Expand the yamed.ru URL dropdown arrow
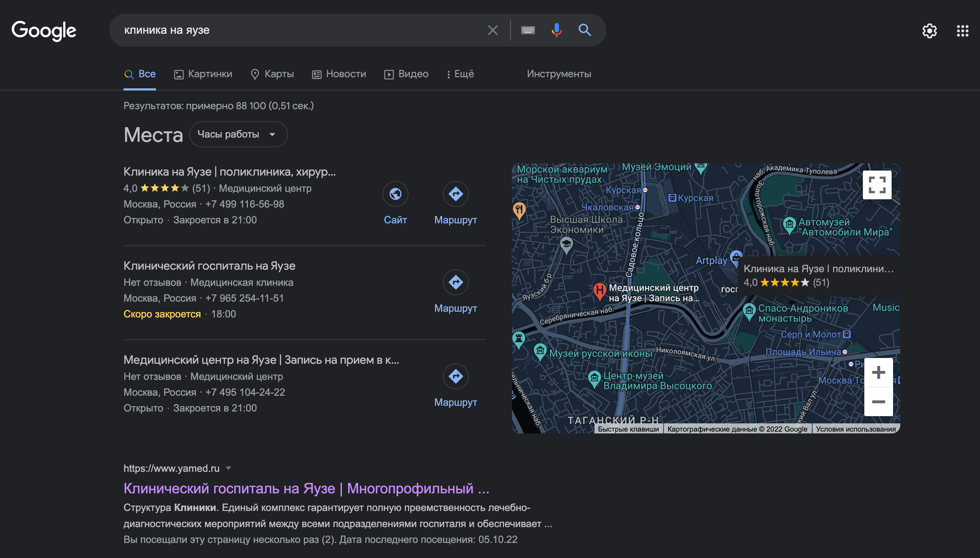Viewport: 980px width, 558px height. tap(228, 468)
